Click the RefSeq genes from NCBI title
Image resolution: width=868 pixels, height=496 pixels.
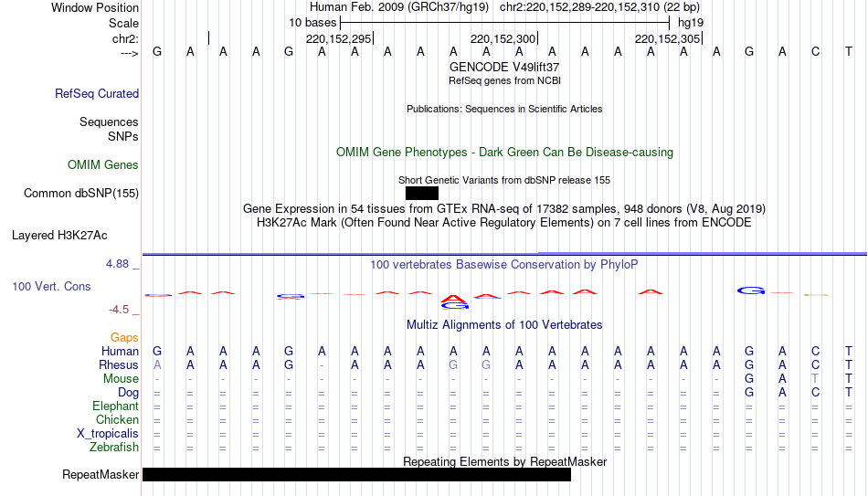[505, 80]
